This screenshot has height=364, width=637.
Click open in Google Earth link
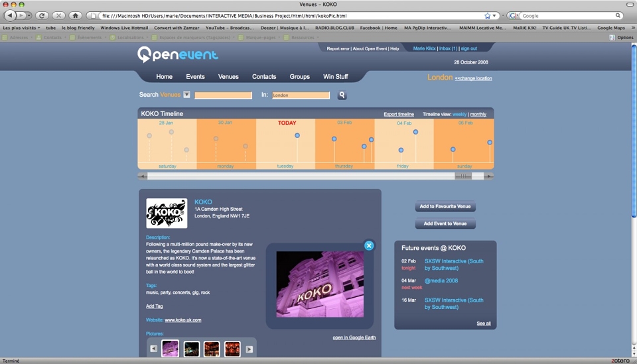click(x=354, y=337)
